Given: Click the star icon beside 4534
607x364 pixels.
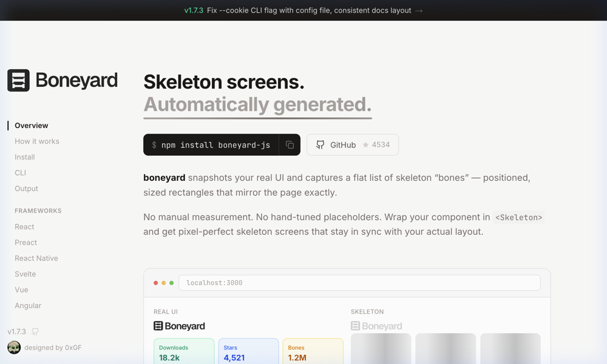Looking at the screenshot, I should pos(365,145).
